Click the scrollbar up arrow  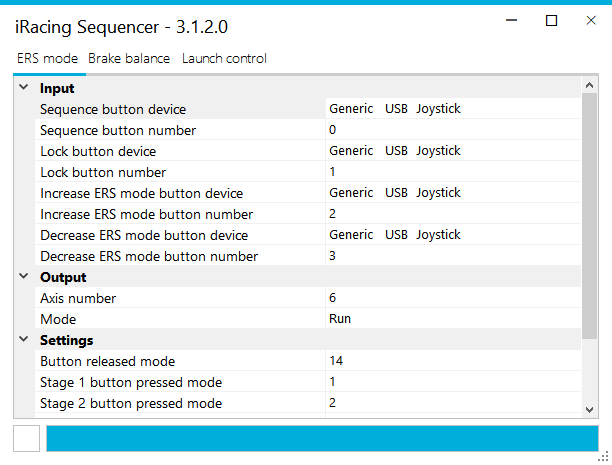589,85
